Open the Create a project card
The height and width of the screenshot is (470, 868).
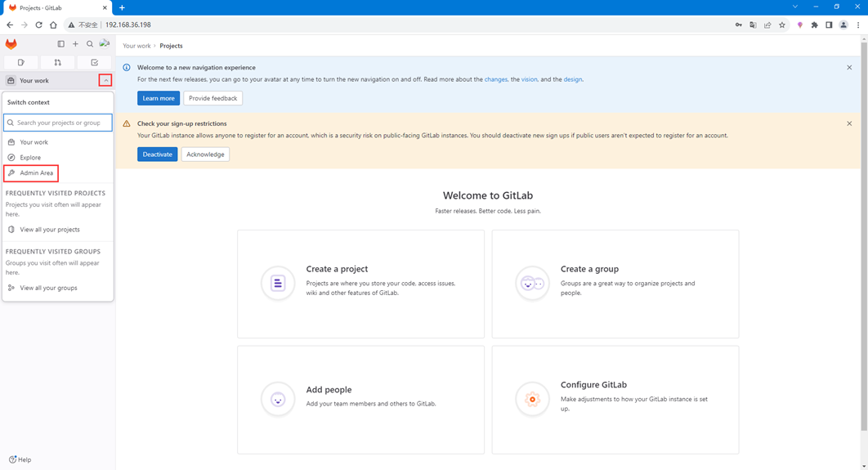point(361,284)
